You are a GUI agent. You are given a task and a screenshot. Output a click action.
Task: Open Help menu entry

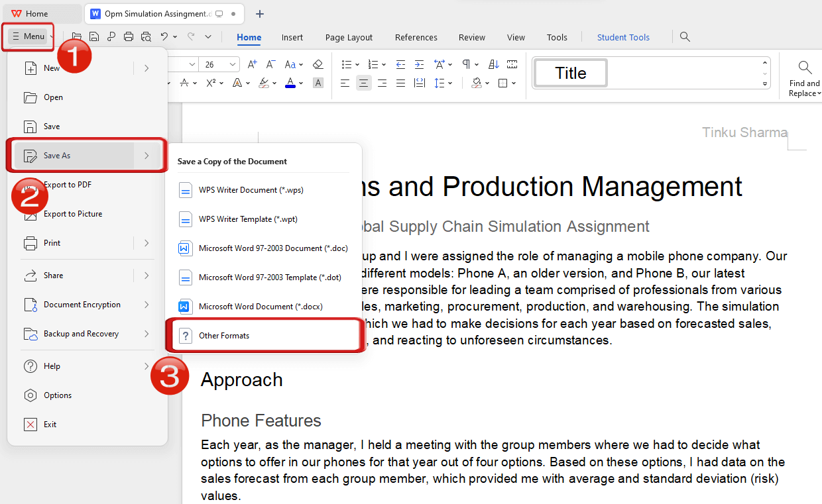88,366
